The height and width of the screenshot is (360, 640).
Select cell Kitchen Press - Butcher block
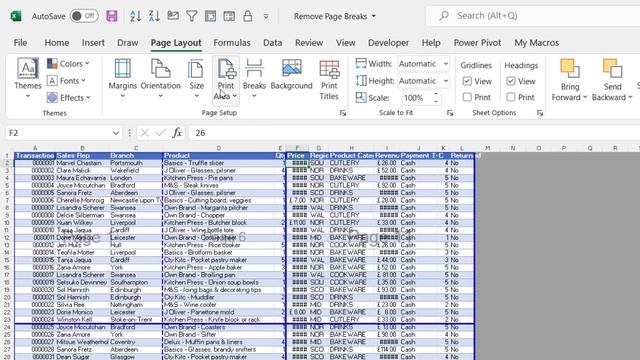coord(219,223)
